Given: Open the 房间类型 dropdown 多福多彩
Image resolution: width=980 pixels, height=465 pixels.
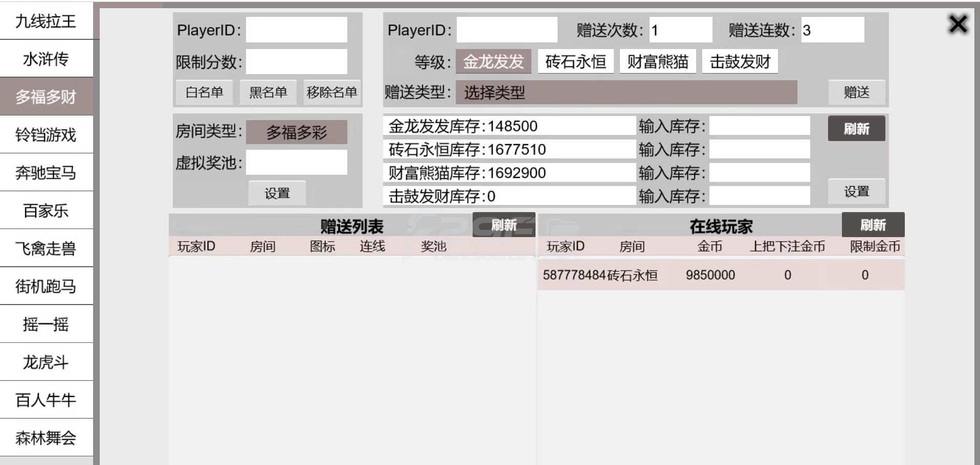Looking at the screenshot, I should pos(297,132).
